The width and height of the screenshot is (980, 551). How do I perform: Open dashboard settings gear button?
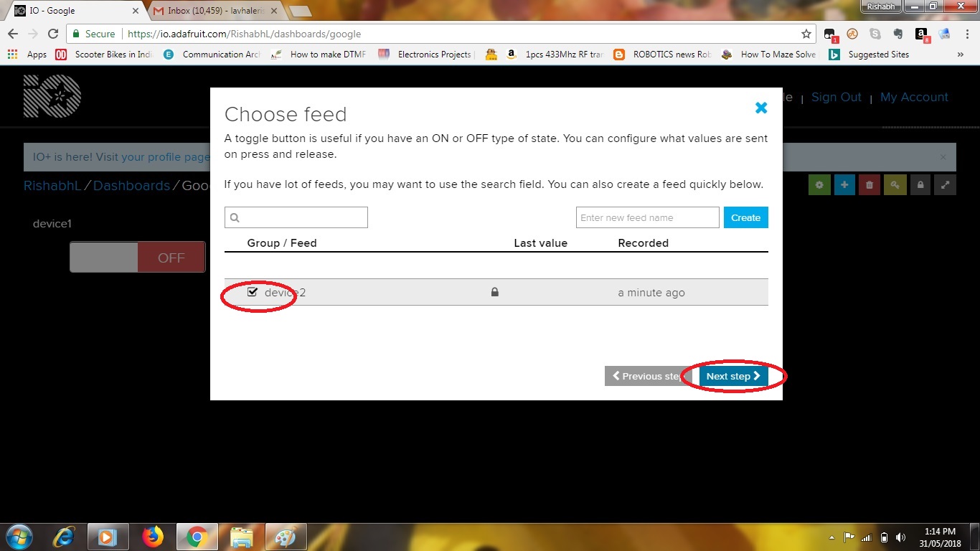point(819,185)
